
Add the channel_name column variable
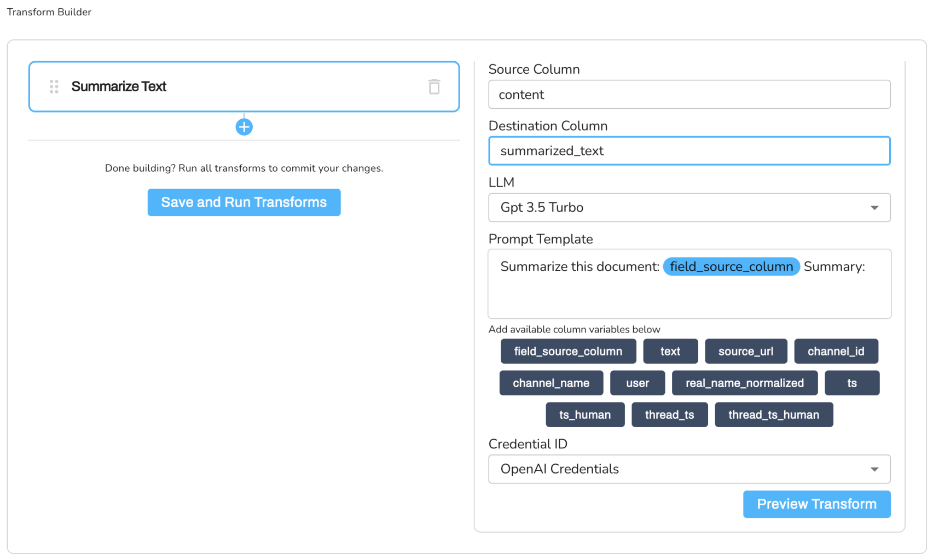551,383
